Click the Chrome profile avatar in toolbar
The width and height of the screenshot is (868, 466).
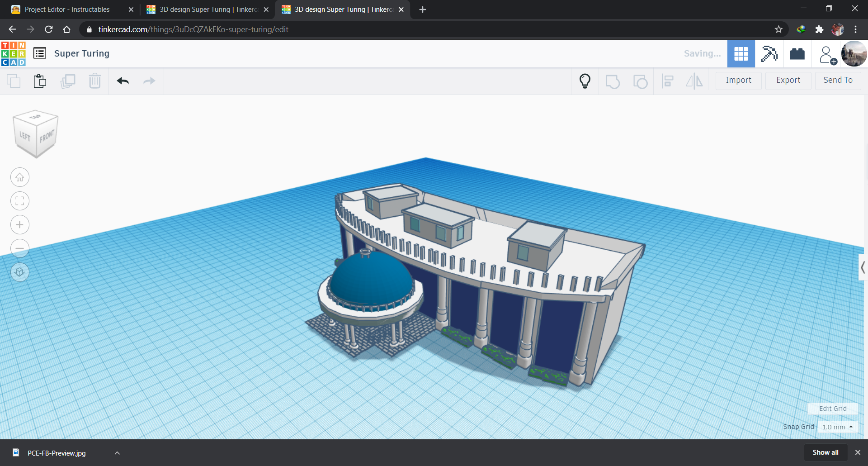click(838, 29)
